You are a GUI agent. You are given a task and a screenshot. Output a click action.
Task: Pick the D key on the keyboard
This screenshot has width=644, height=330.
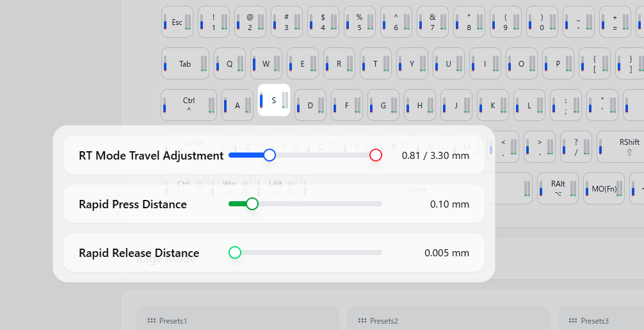tap(310, 105)
